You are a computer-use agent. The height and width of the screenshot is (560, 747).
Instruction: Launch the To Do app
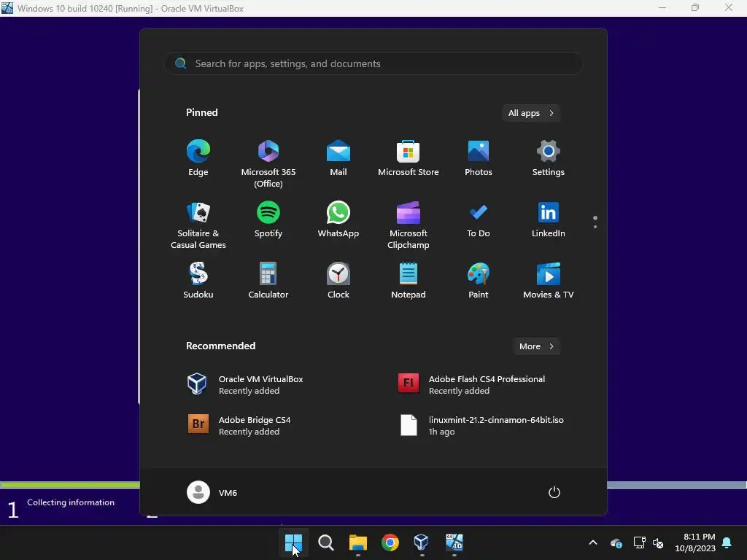tap(479, 219)
